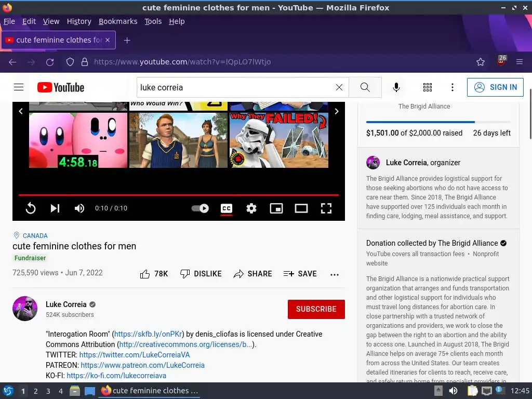
Task: Open the Firefox application menu
Action: (x=520, y=62)
